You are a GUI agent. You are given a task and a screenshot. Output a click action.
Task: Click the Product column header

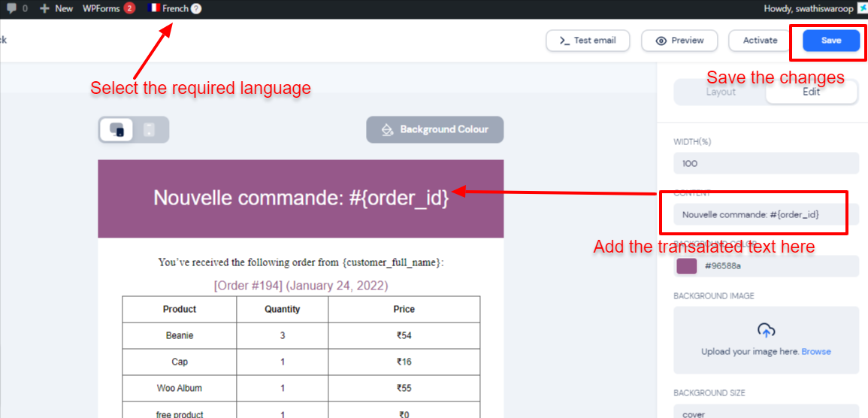(180, 309)
